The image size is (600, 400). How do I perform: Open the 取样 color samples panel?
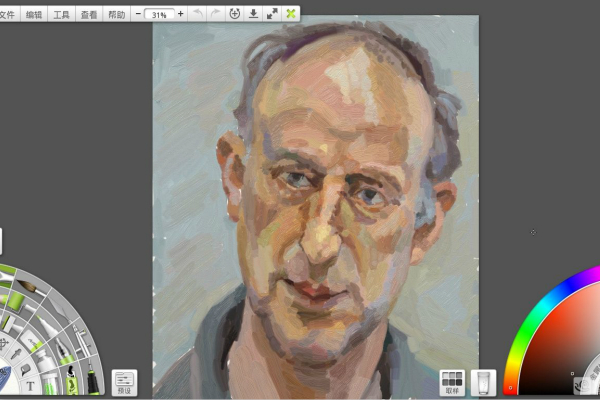point(452,382)
